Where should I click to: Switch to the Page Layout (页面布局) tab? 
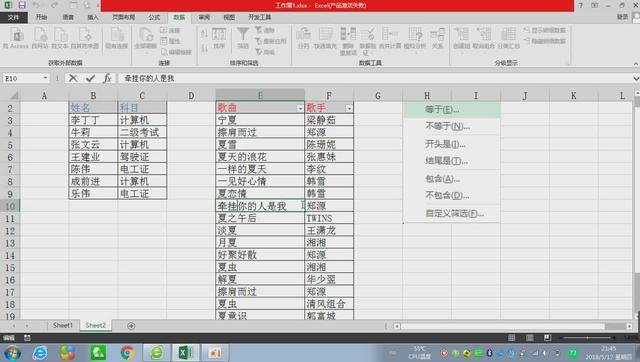(x=123, y=17)
